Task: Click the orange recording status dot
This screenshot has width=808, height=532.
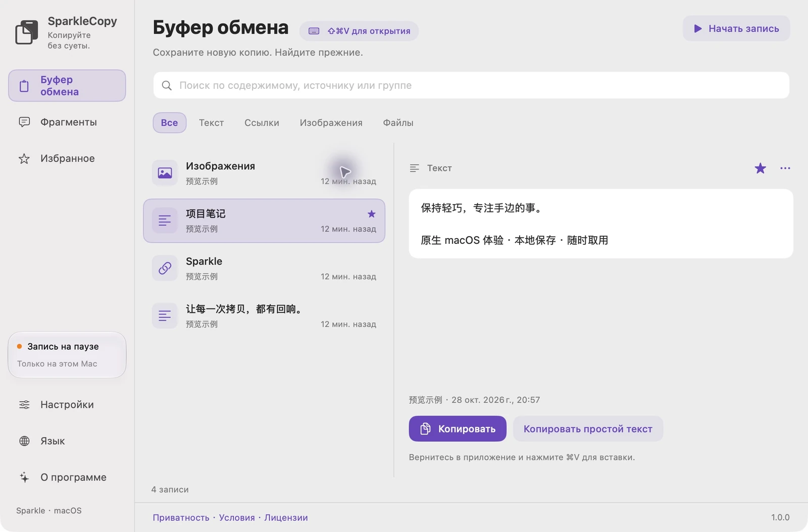Action: tap(20, 346)
